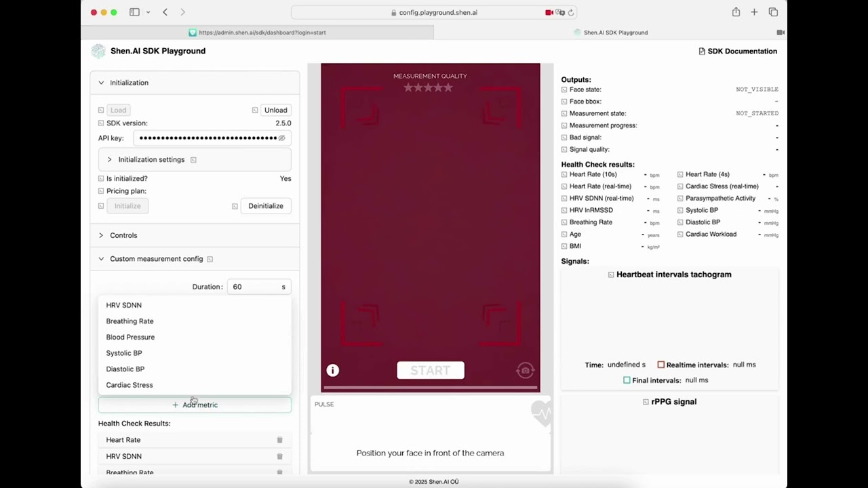Image resolution: width=868 pixels, height=488 pixels.
Task: Click code icon next to Face bbox
Action: coord(564,102)
